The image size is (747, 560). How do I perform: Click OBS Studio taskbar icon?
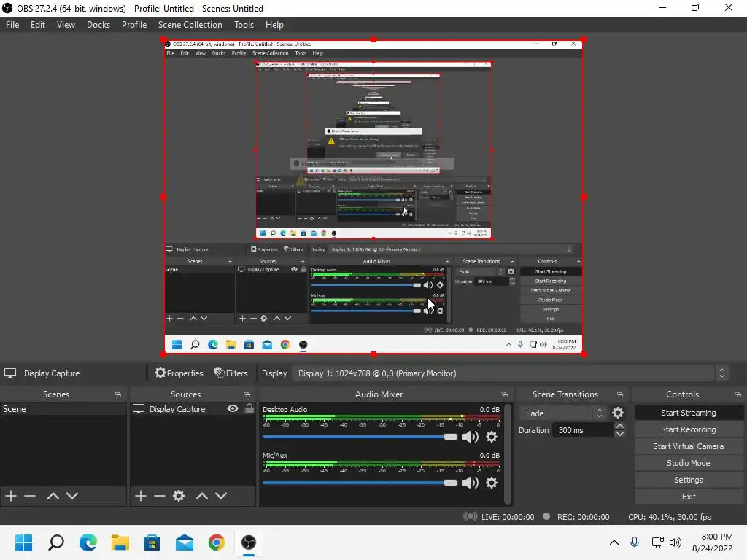[249, 542]
